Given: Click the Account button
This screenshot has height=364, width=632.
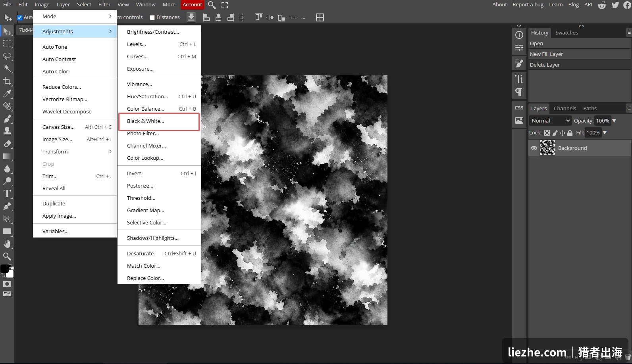Looking at the screenshot, I should pyautogui.click(x=192, y=5).
